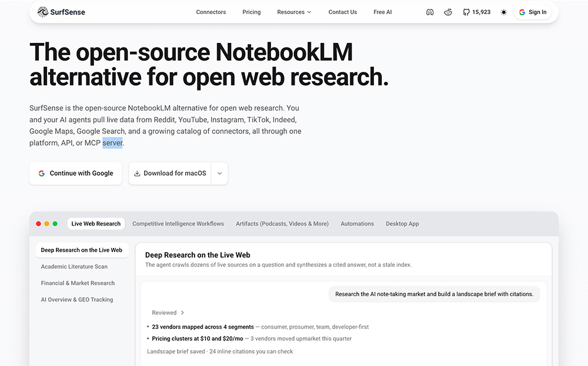Open the Reddit icon link

pos(447,12)
